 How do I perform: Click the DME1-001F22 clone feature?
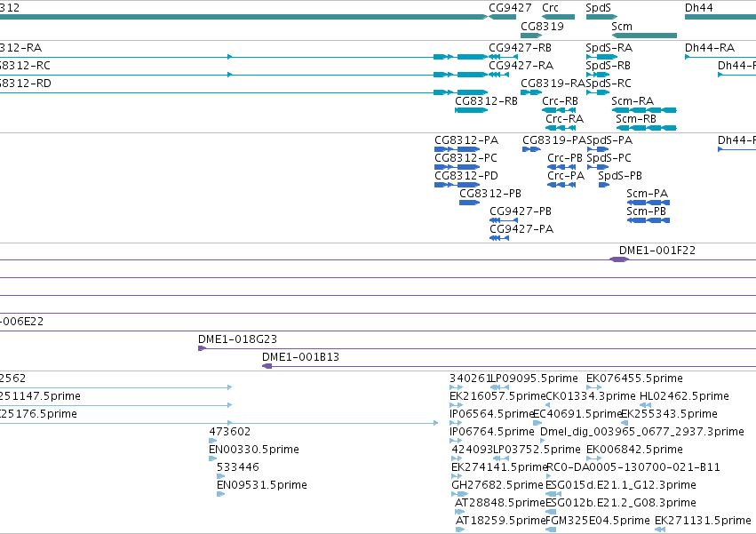pos(619,260)
